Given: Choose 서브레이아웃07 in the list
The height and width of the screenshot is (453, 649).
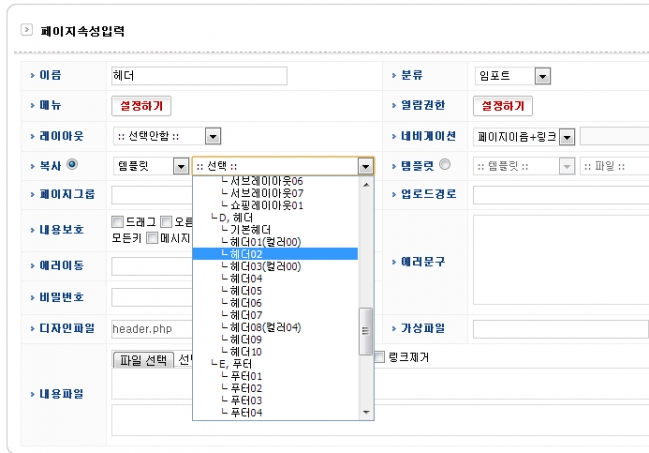Looking at the screenshot, I should pos(275,193).
